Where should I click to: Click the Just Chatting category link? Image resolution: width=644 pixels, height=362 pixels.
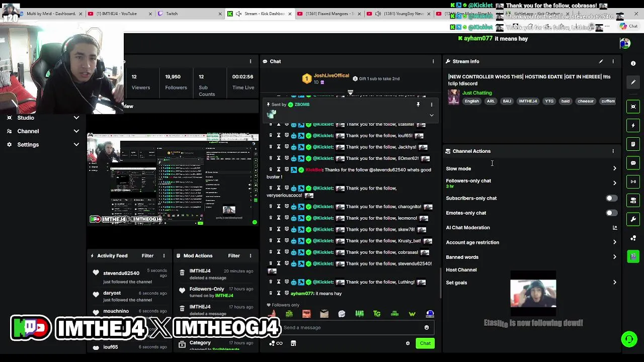(477, 93)
